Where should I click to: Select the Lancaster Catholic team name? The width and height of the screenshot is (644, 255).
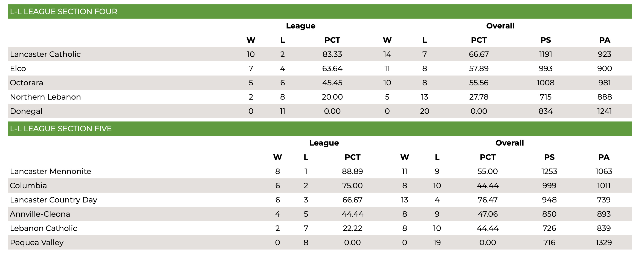(45, 54)
